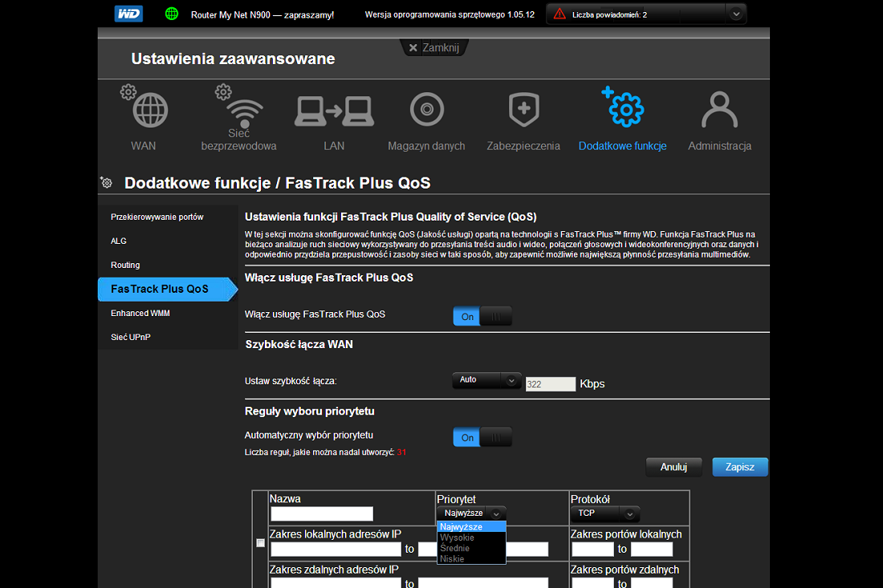Click the first Zakres portów zdalnych field
The width and height of the screenshot is (883, 588).
pyautogui.click(x=592, y=583)
